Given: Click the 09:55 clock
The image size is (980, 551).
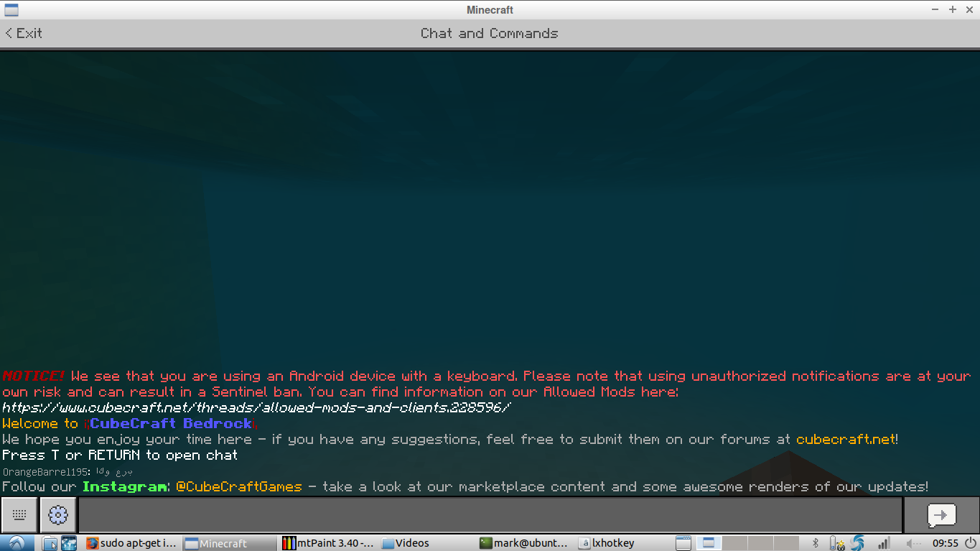Looking at the screenshot, I should (945, 543).
